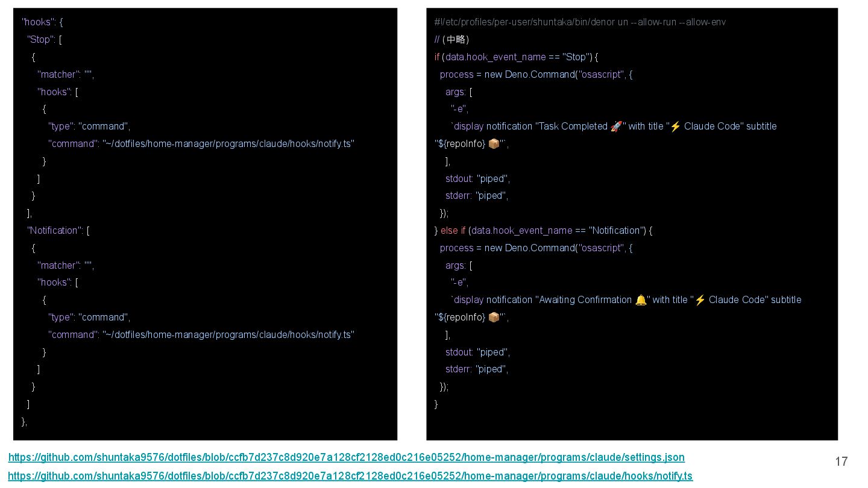Click stderr: "piped" in the Notification branch
The width and height of the screenshot is (868, 488).
[x=477, y=369]
